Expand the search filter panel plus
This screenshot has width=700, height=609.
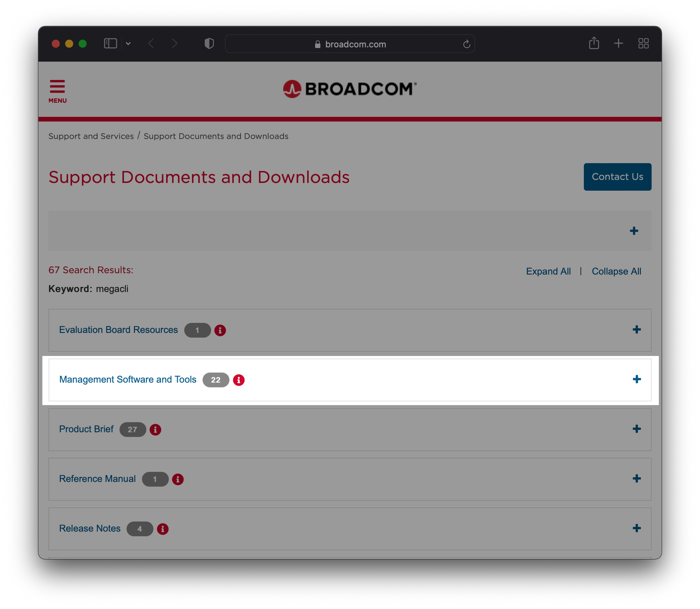point(634,231)
